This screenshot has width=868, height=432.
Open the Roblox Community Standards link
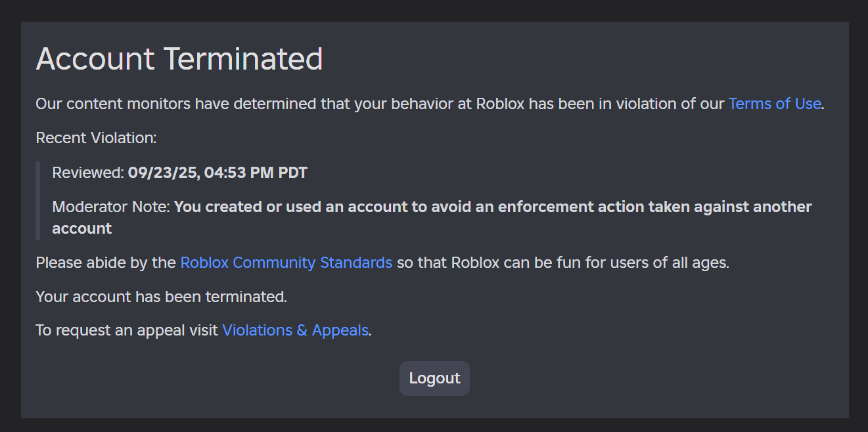286,263
